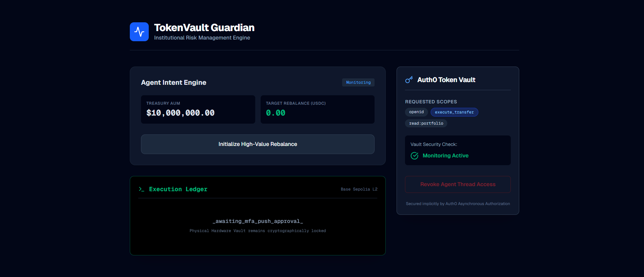Screen dimensions: 644x277
Task: Click the _awaiting_mfa_push_approval_ status line
Action: 258,221
